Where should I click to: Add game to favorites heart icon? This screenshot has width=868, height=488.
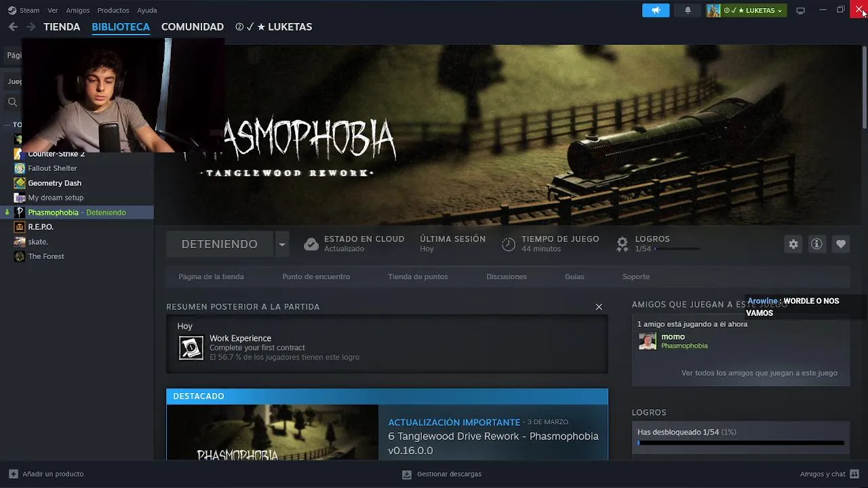point(841,244)
